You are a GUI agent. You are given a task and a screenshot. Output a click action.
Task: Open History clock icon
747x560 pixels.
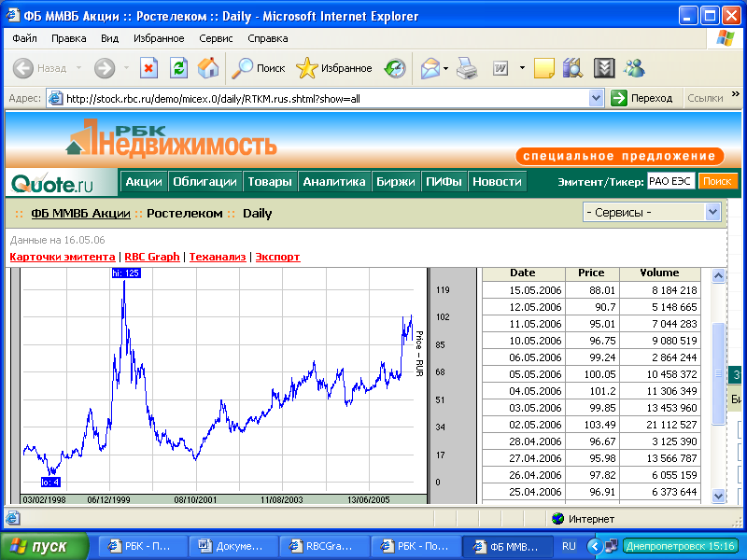point(395,68)
